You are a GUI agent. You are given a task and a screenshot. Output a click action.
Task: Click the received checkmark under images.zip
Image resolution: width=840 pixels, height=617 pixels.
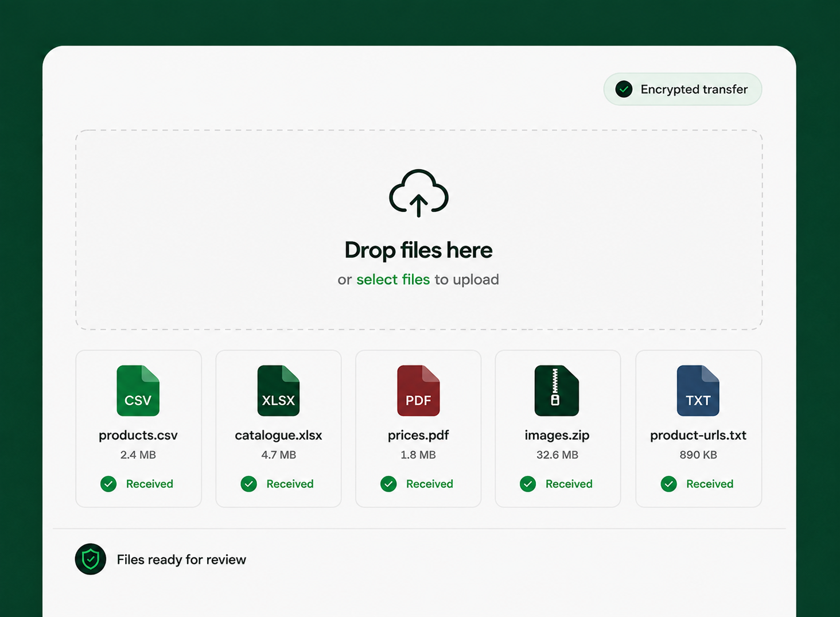tap(528, 484)
